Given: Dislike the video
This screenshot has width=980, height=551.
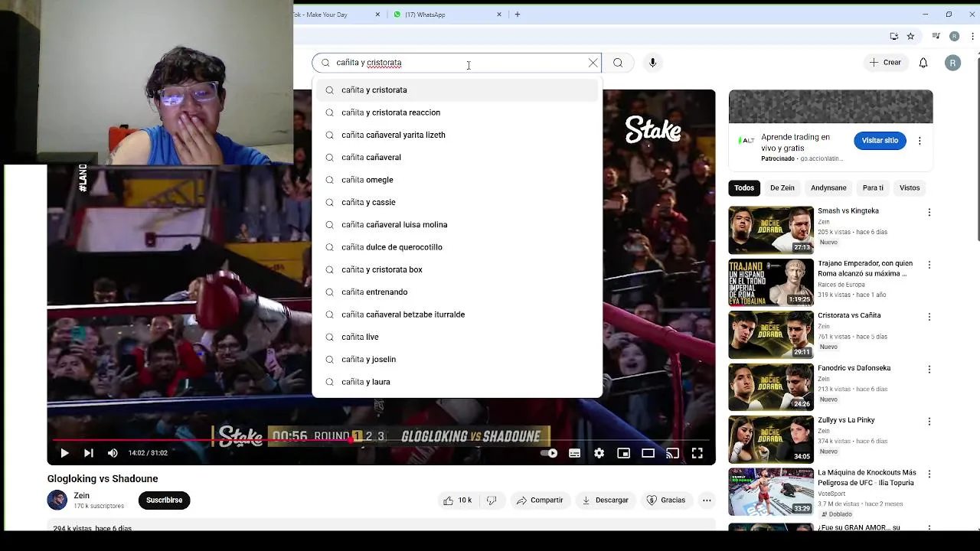Looking at the screenshot, I should click(492, 500).
